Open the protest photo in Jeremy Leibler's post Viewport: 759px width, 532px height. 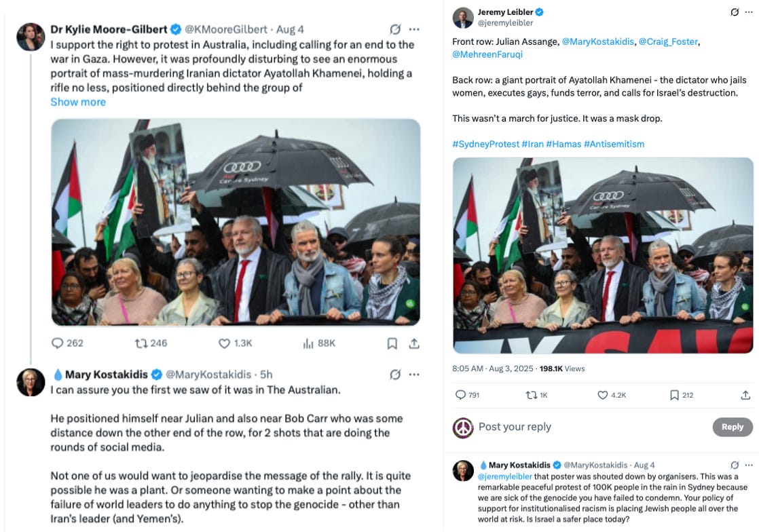pyautogui.click(x=603, y=255)
